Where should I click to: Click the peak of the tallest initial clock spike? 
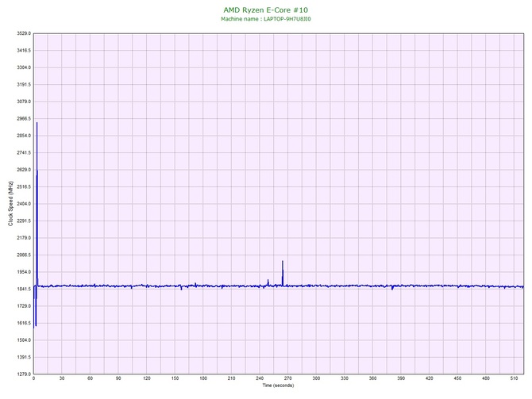37,123
